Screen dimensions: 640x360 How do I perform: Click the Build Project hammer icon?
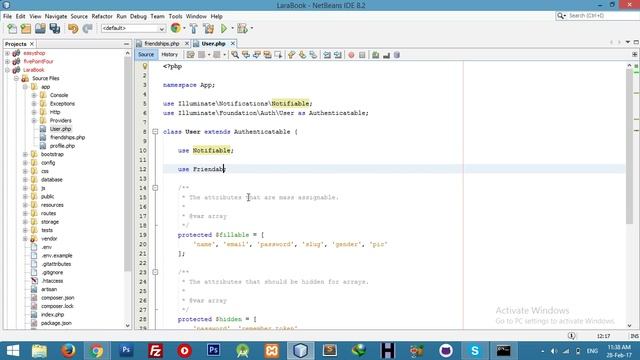click(x=194, y=29)
